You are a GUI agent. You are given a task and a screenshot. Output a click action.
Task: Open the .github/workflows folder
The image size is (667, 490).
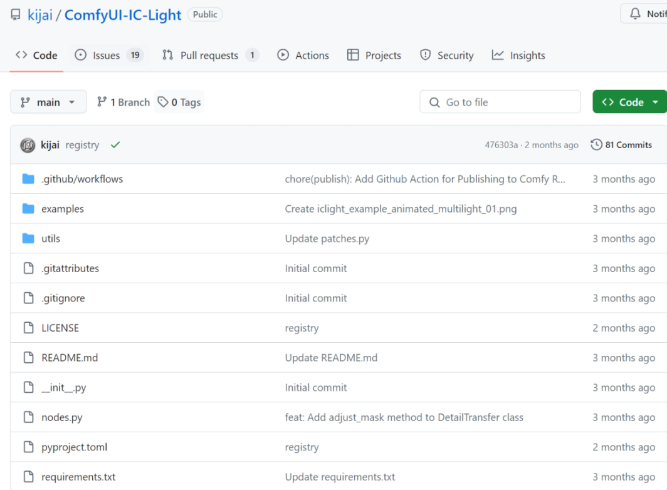click(82, 179)
